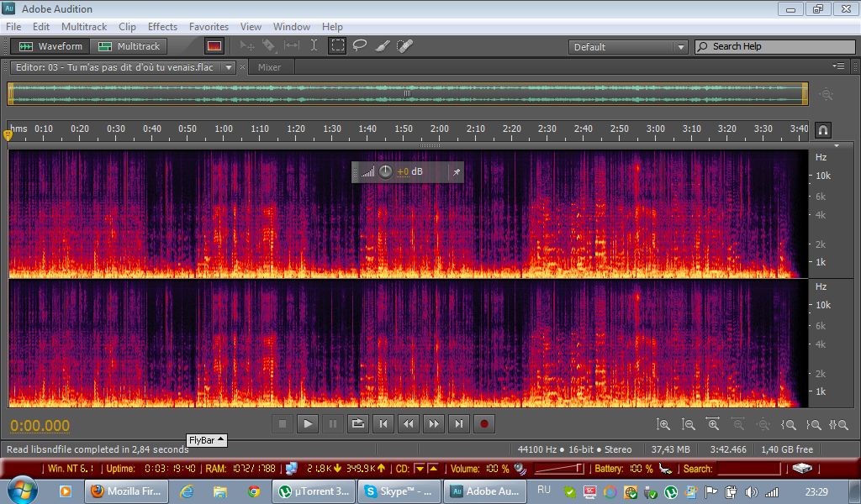The height and width of the screenshot is (504, 861).
Task: Open the Default workspace dropdown
Action: [x=628, y=47]
